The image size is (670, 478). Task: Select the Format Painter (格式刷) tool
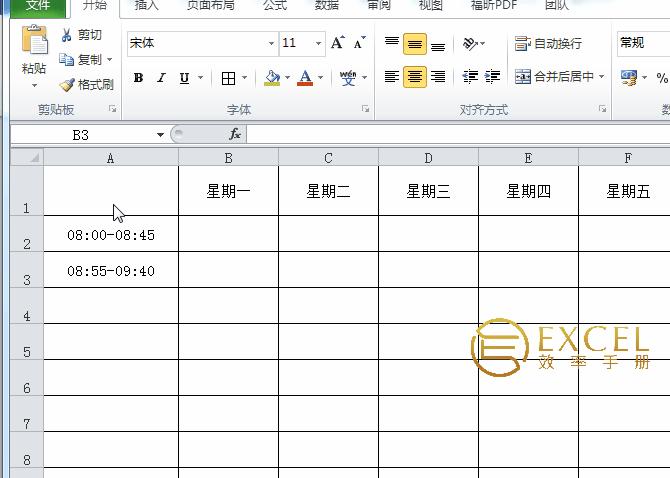[67, 85]
